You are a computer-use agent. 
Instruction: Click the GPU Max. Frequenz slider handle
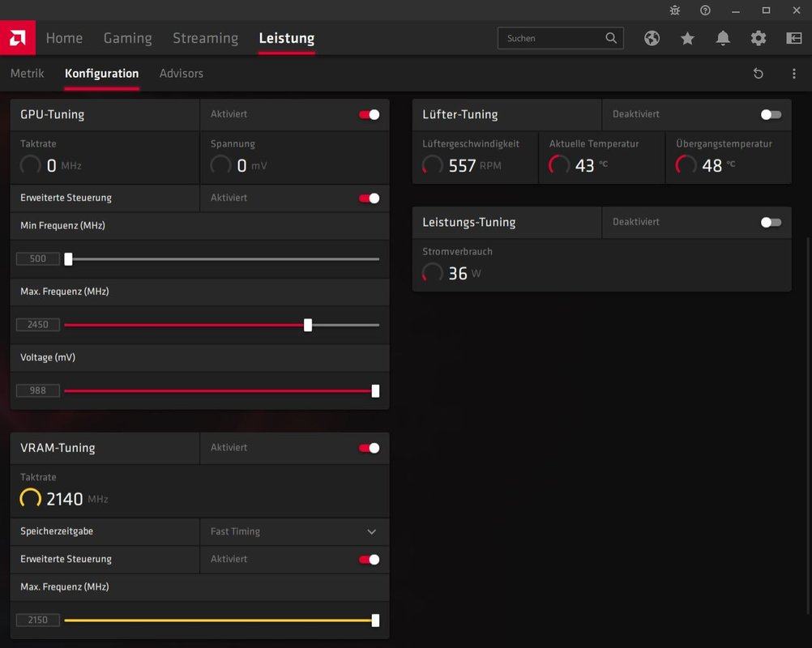308,325
